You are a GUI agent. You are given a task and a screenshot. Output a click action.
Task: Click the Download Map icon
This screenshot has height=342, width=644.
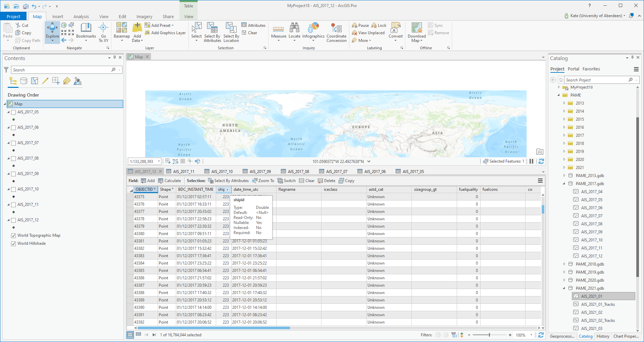click(x=416, y=29)
